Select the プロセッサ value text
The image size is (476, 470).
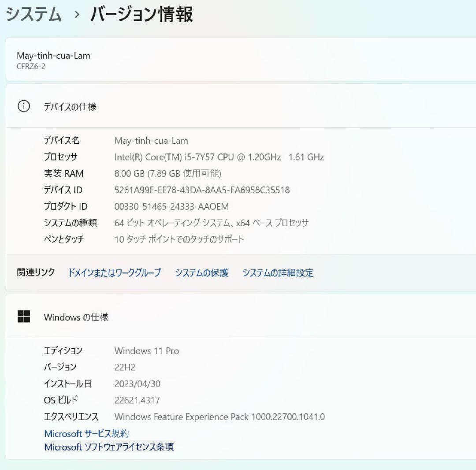pos(219,157)
